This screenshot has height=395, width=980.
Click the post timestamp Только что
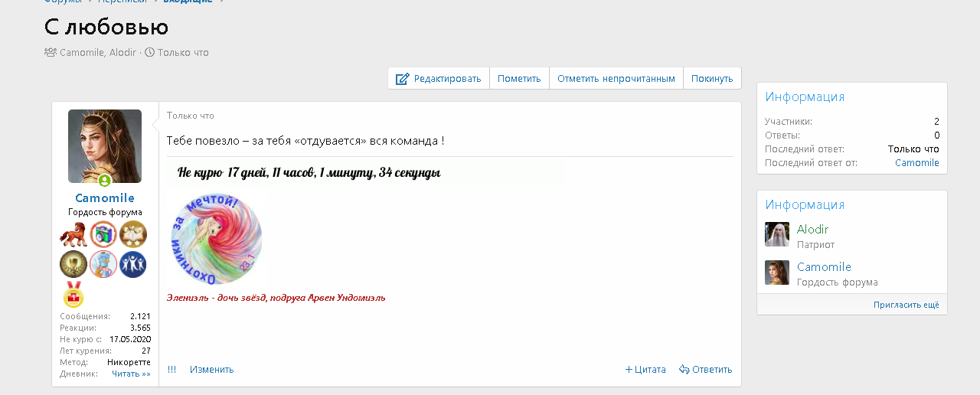pos(191,116)
